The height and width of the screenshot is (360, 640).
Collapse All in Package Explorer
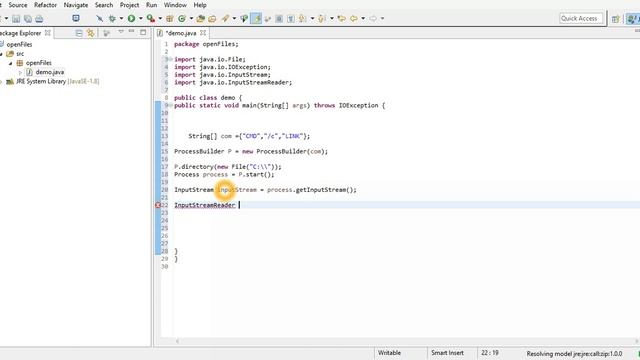79,33
